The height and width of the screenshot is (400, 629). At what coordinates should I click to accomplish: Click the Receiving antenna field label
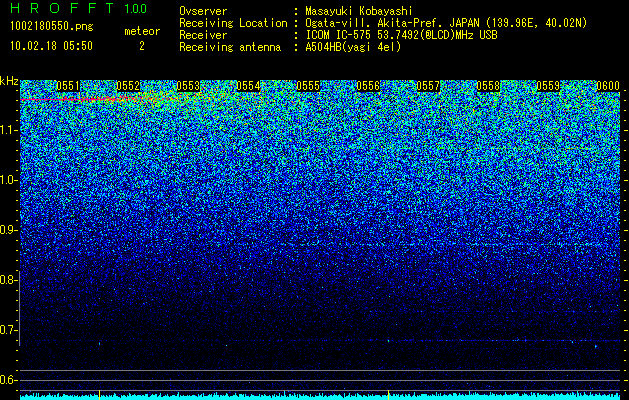click(x=230, y=47)
